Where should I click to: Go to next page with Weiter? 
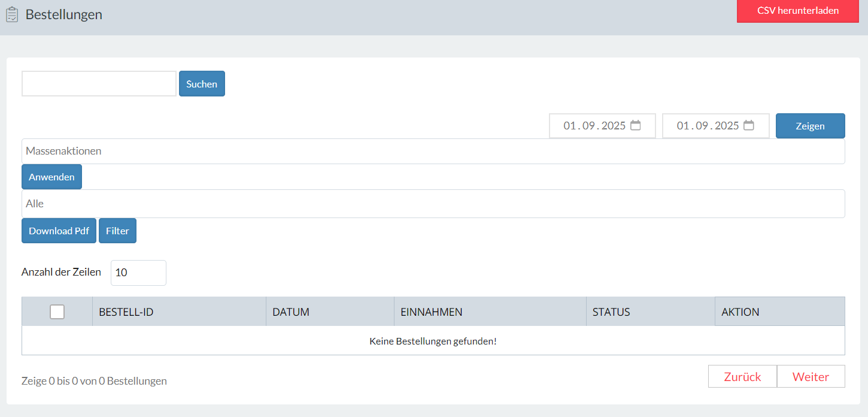(x=811, y=376)
